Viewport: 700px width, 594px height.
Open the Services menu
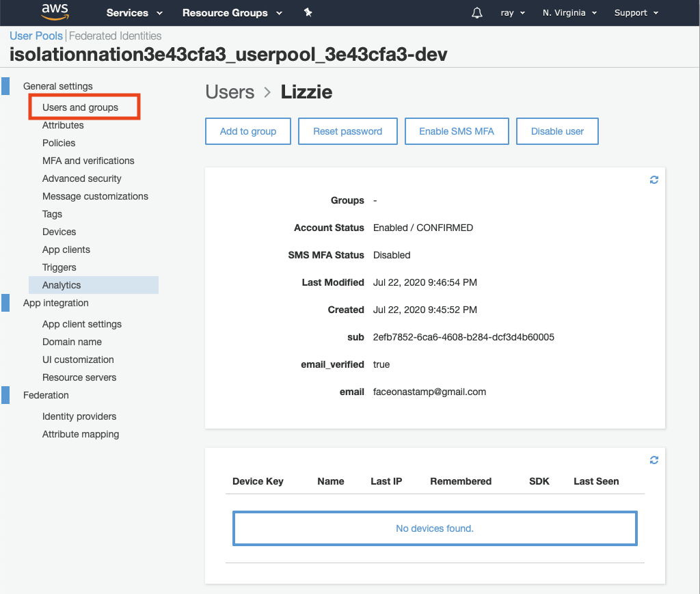pos(134,12)
